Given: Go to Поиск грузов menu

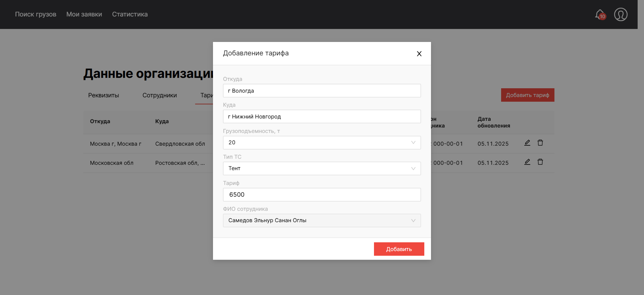Looking at the screenshot, I should (36, 14).
